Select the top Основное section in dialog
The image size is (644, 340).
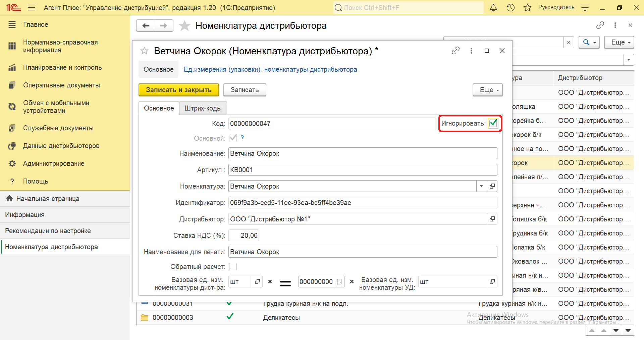coord(159,69)
